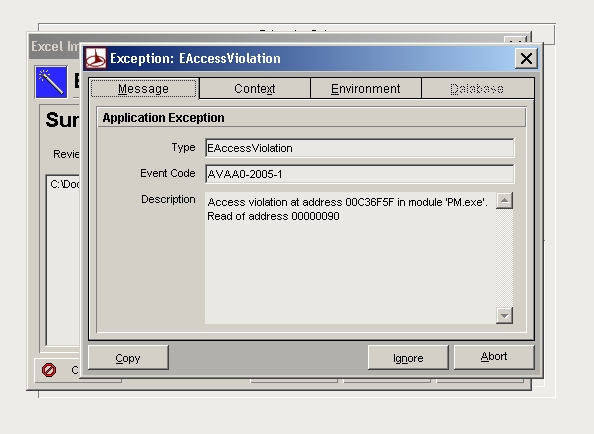Click the description scrollbar track
594x434 pixels.
(504, 258)
